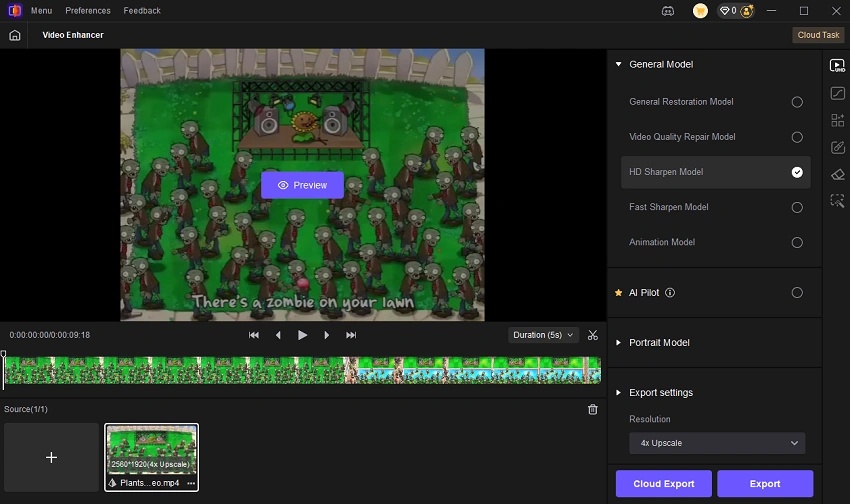Viewport: 850px width, 504px height.
Task: Play the video
Action: pos(302,335)
